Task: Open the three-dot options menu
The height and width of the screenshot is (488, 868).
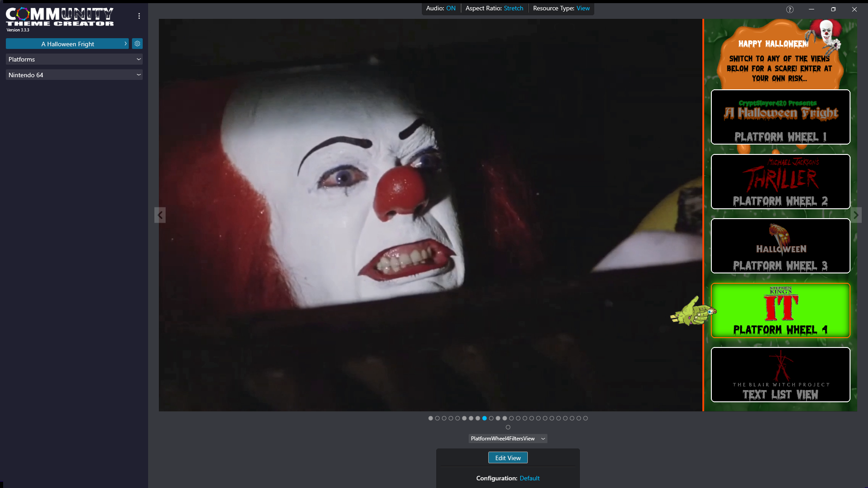Action: tap(139, 16)
